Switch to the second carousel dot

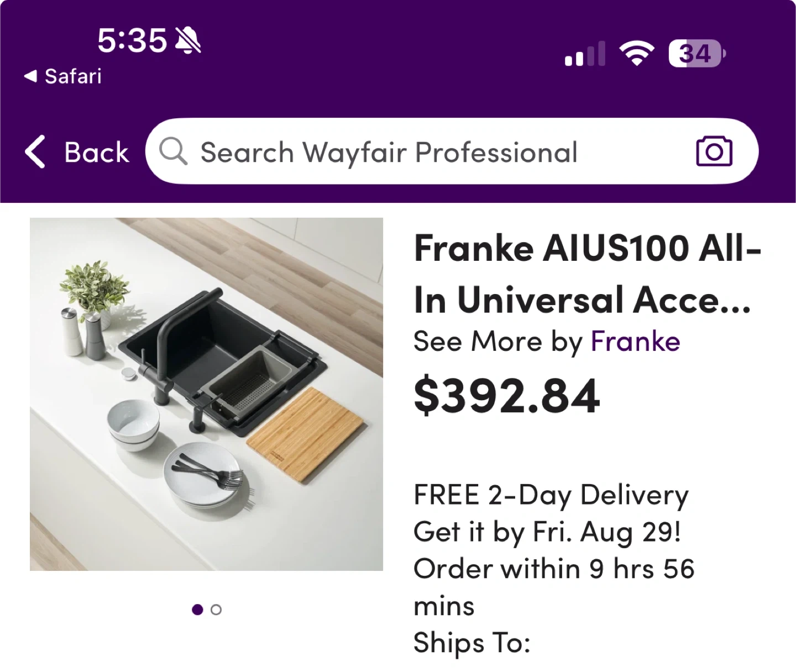pyautogui.click(x=216, y=610)
